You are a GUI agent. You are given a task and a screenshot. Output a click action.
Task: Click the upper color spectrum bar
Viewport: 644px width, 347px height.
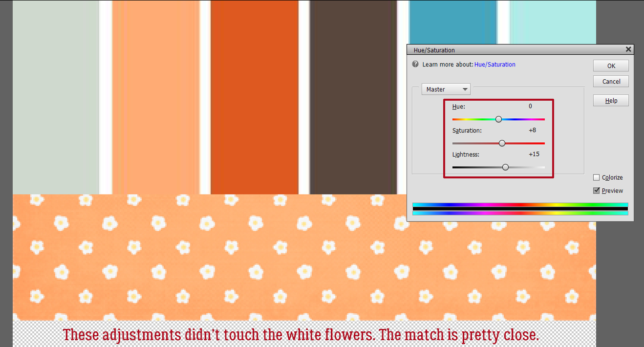point(520,205)
